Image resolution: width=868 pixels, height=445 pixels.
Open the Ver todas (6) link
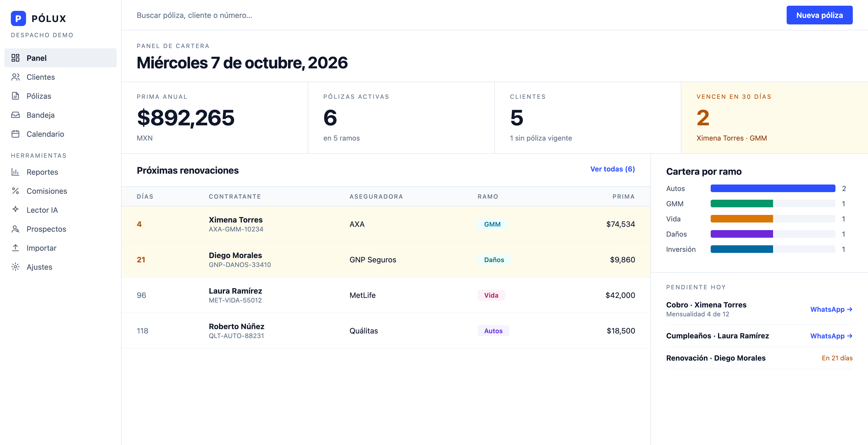pyautogui.click(x=612, y=169)
